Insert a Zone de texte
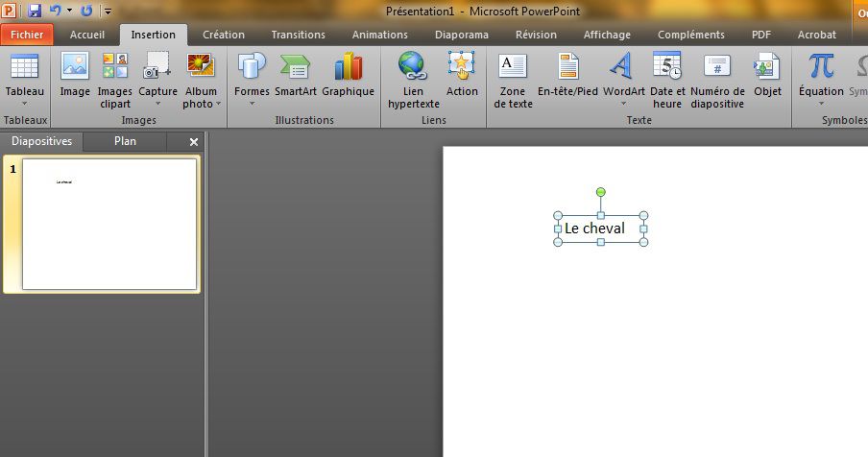 pos(513,67)
